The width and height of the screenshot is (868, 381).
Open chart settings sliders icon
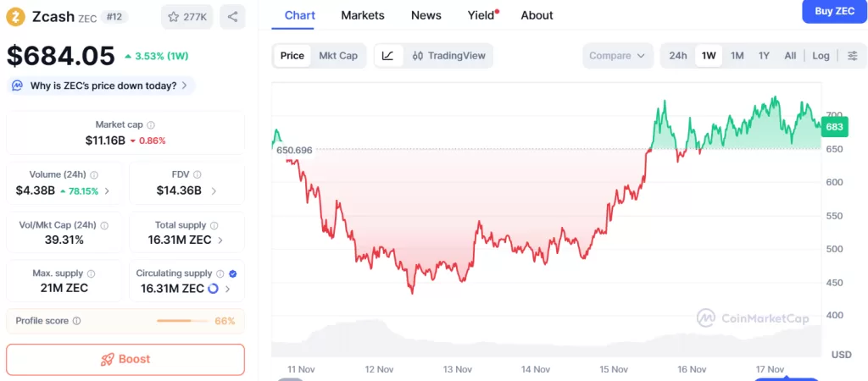[x=852, y=56]
